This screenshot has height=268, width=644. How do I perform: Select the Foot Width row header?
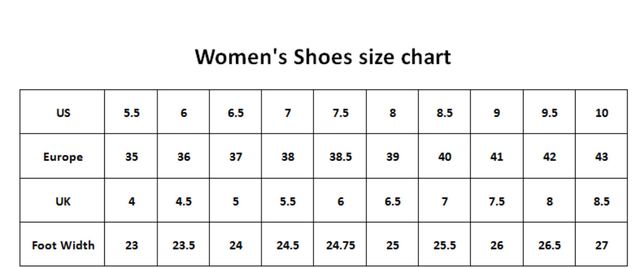tap(63, 245)
